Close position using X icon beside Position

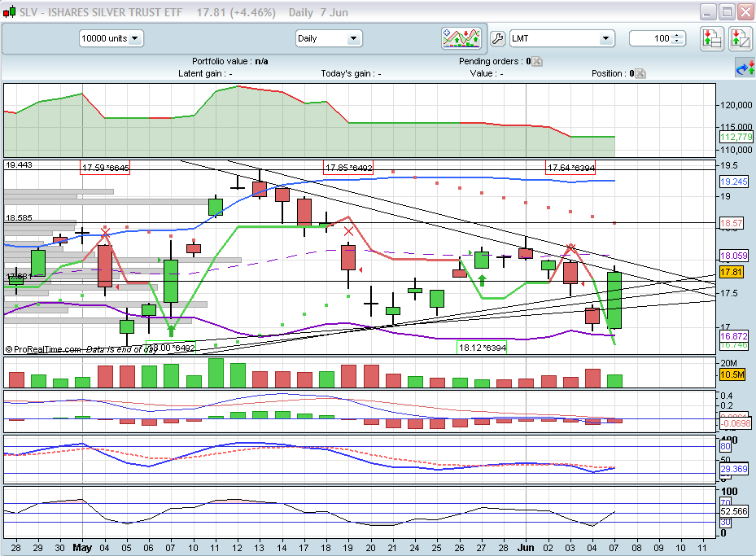640,73
